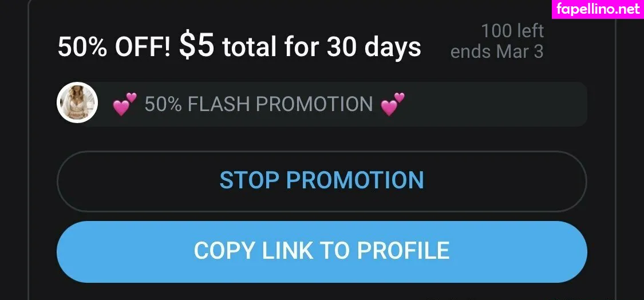Click the 50% in the flash promotion message

[x=163, y=104]
